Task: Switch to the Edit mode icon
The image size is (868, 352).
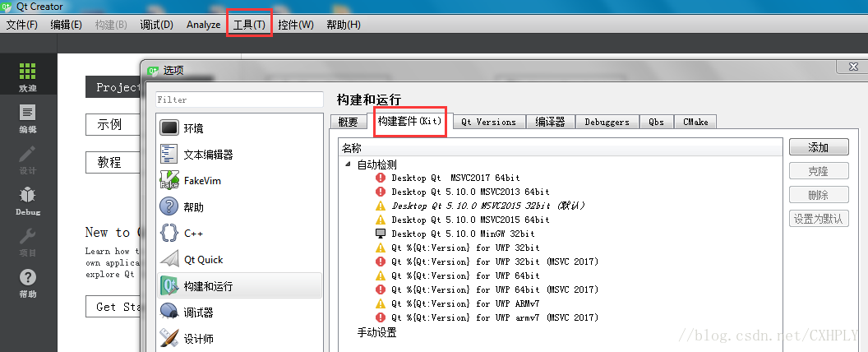Action: 28,113
